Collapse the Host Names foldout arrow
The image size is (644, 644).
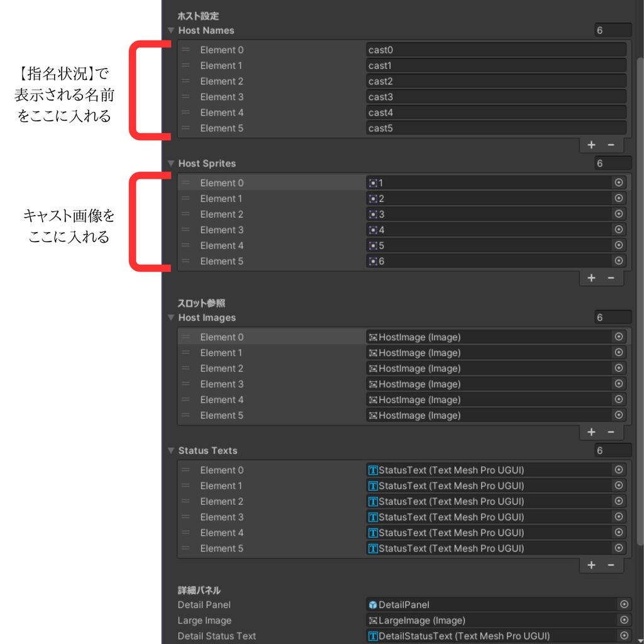171,30
